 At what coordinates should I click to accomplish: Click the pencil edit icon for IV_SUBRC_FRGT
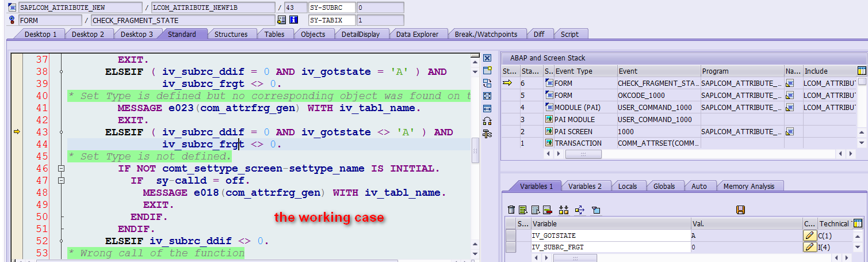810,247
